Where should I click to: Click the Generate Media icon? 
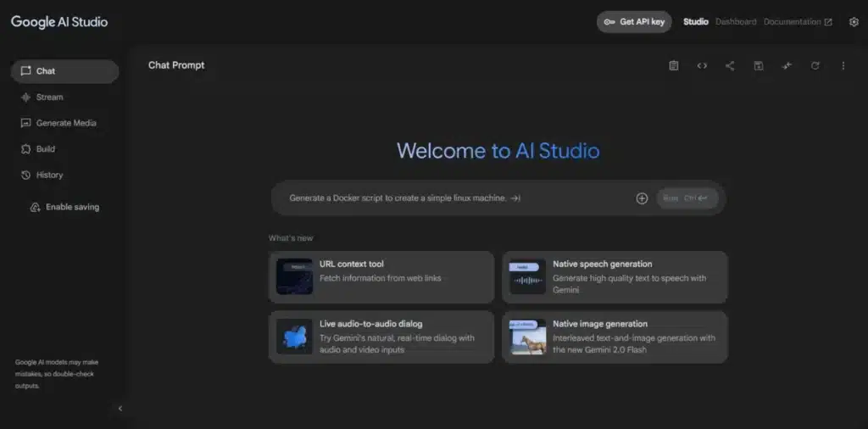pos(25,123)
